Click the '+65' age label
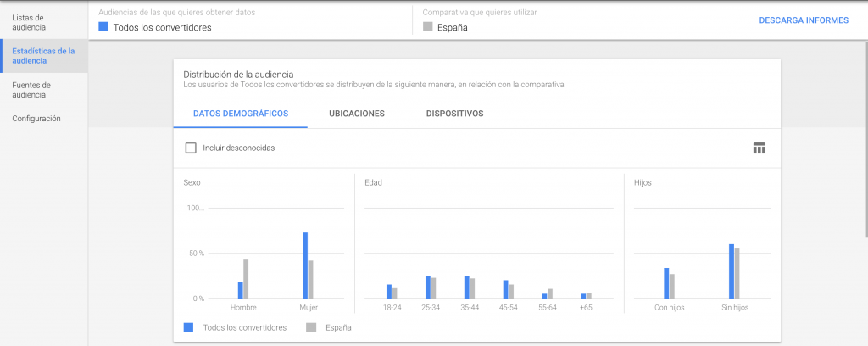 (586, 307)
